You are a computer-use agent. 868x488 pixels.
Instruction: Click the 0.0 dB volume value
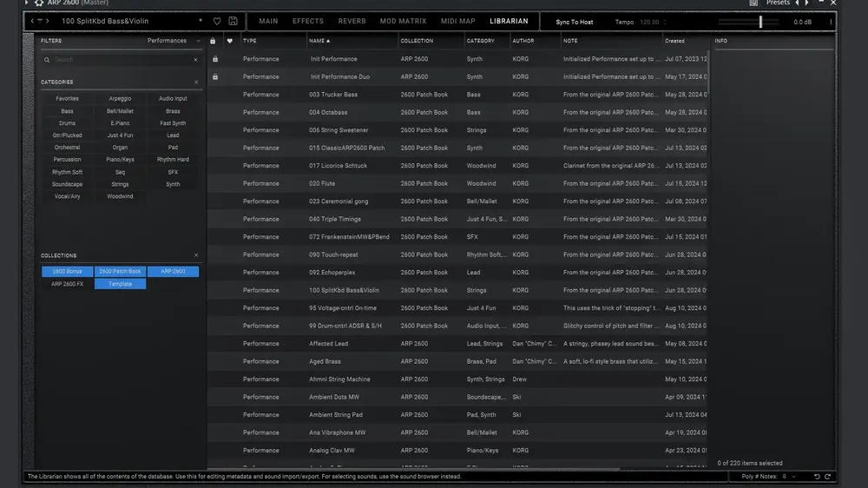click(x=802, y=23)
